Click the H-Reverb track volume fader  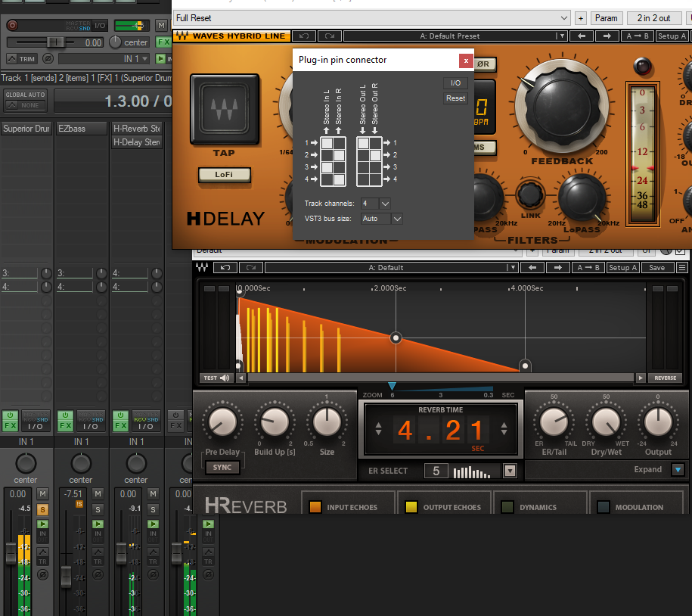coord(121,554)
